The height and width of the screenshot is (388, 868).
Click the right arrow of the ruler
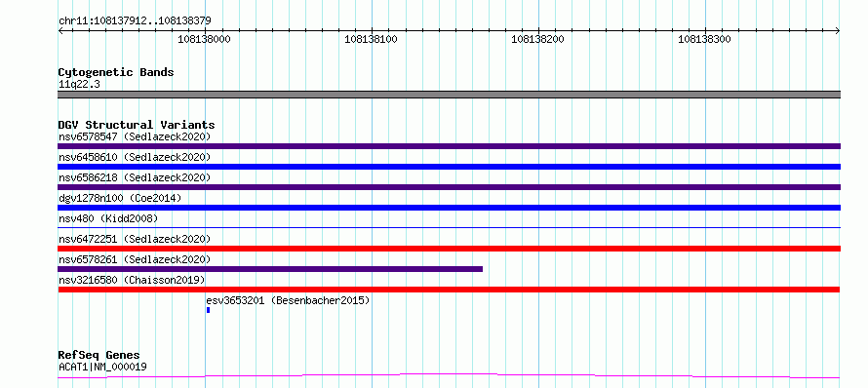[838, 31]
